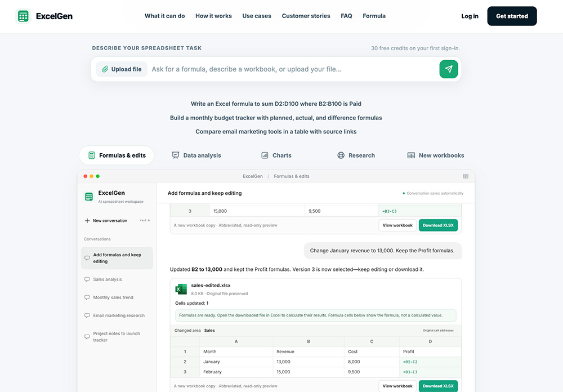Switch to the Research tab
This screenshot has width=563, height=392.
pos(356,155)
